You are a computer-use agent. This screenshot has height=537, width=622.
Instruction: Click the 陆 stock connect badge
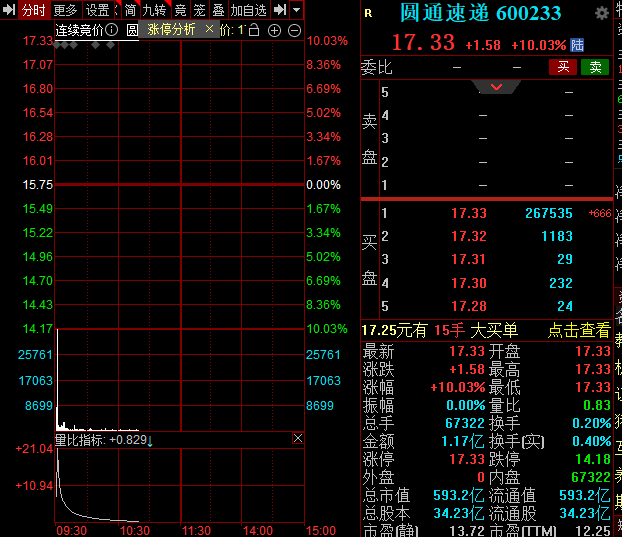click(577, 45)
